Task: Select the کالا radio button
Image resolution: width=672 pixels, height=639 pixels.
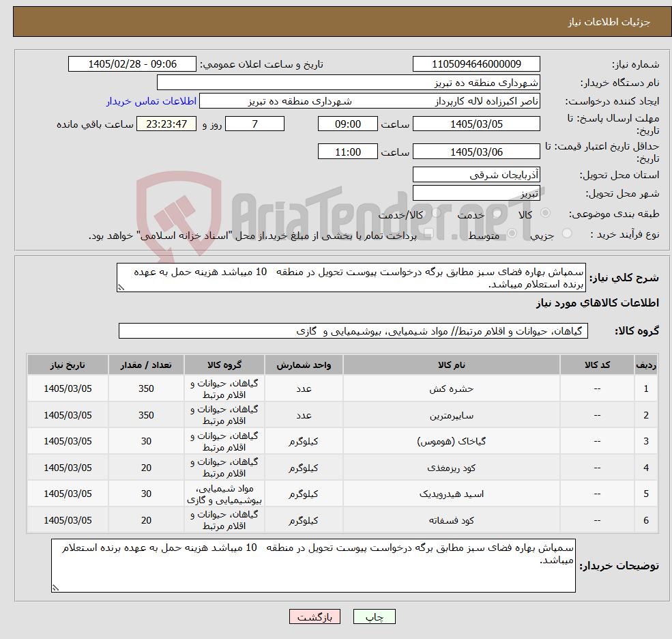Action: coord(546,213)
